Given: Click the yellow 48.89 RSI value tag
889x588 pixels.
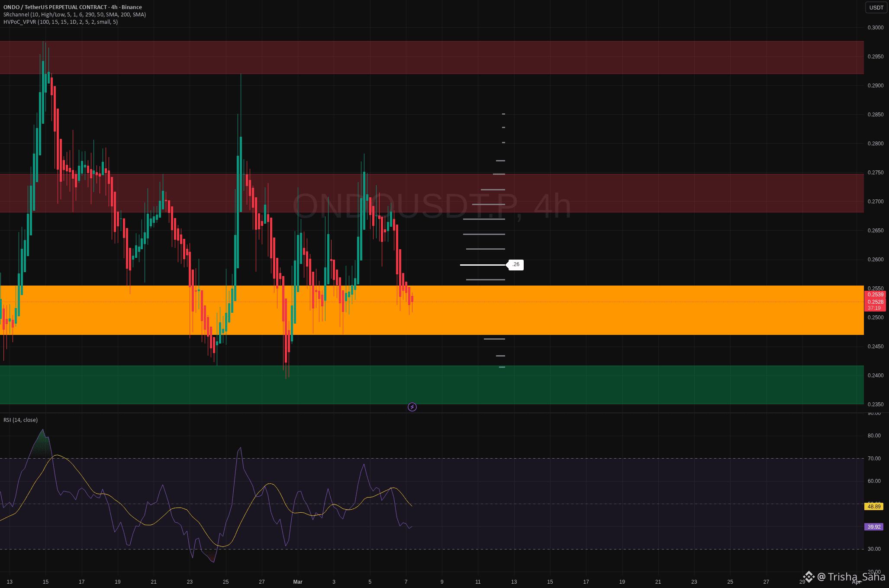Looking at the screenshot, I should click(874, 506).
